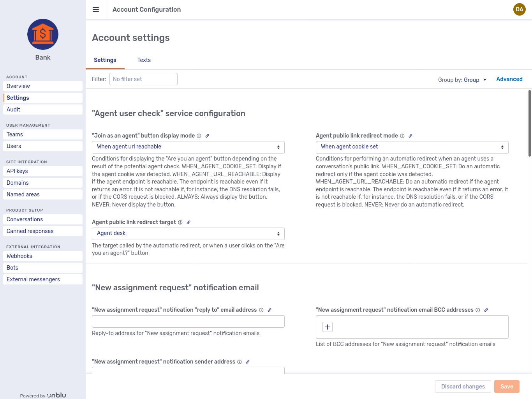Add a BCC address with plus button
This screenshot has height=399, width=532.
328,327
